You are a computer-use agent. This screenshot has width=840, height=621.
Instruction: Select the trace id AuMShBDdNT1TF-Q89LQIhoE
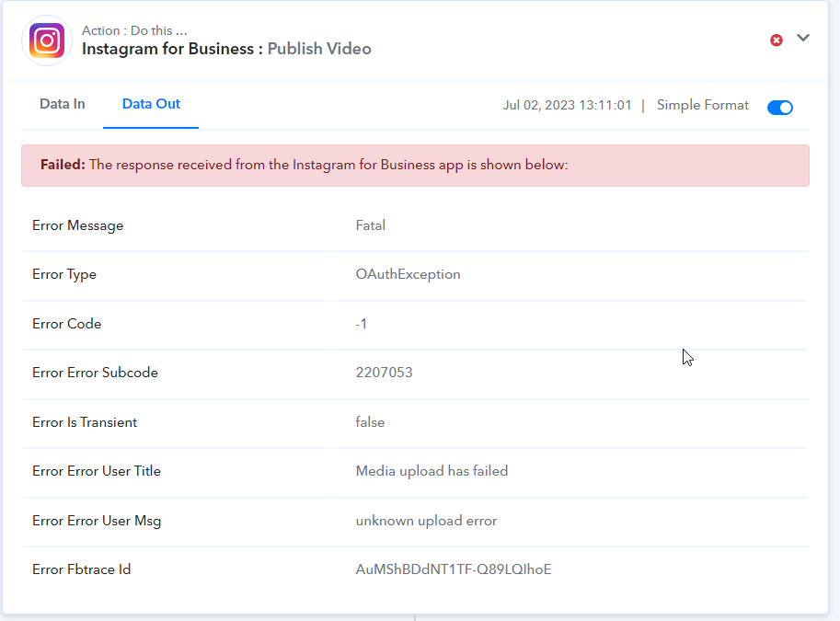pos(454,569)
